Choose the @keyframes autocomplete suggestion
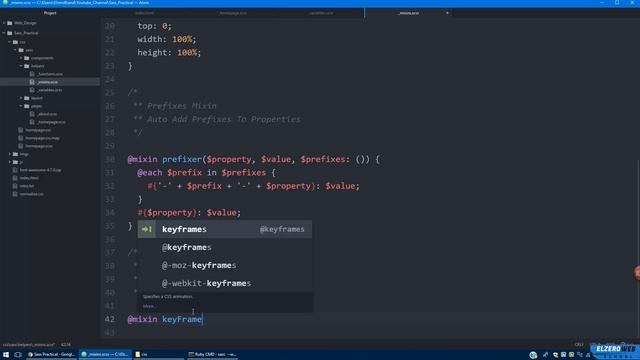 point(225,247)
